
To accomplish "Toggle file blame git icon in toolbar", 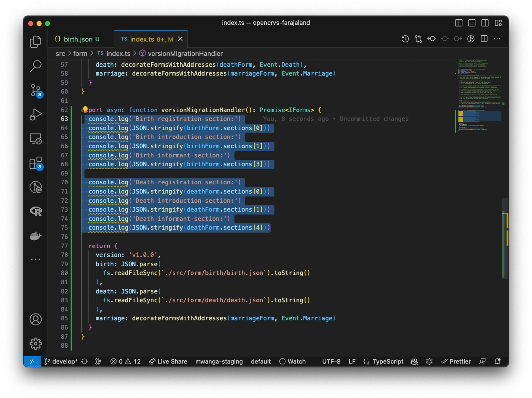I will (x=471, y=39).
